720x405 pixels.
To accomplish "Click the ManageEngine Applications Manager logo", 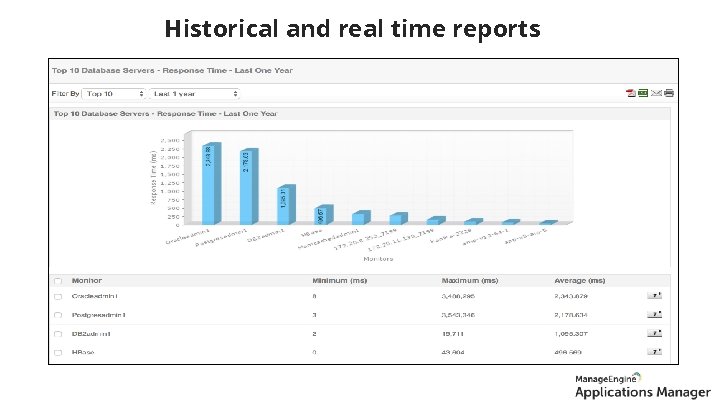I will [643, 385].
